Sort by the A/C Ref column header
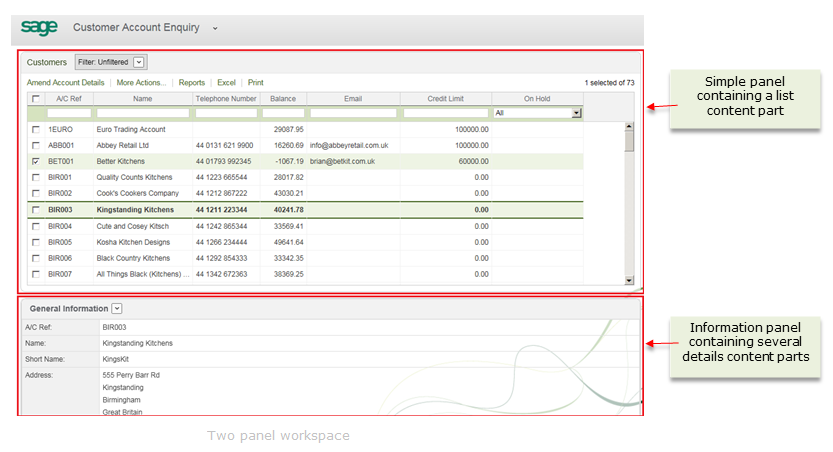This screenshot has height=452, width=833. click(x=69, y=99)
